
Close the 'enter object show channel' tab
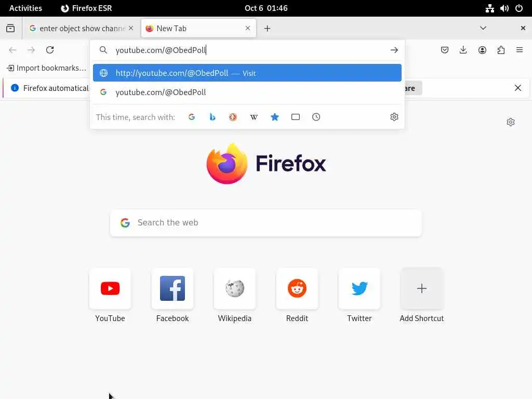(131, 28)
